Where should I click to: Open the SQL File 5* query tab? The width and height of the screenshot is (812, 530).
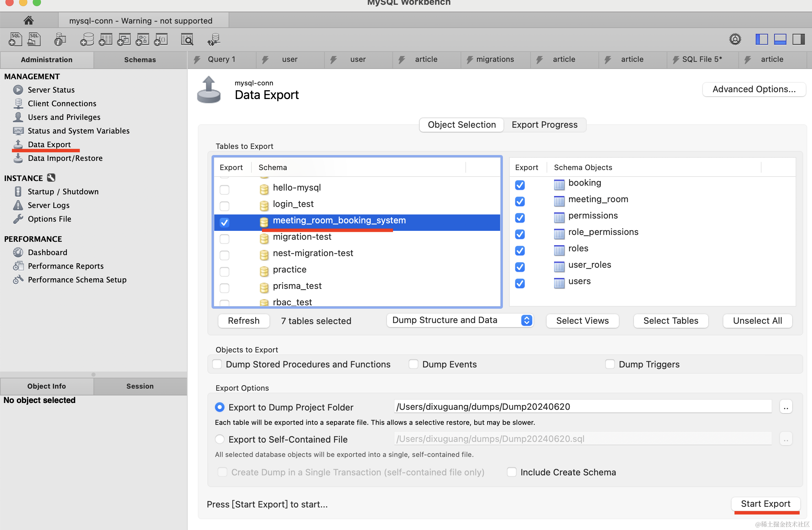(x=702, y=59)
